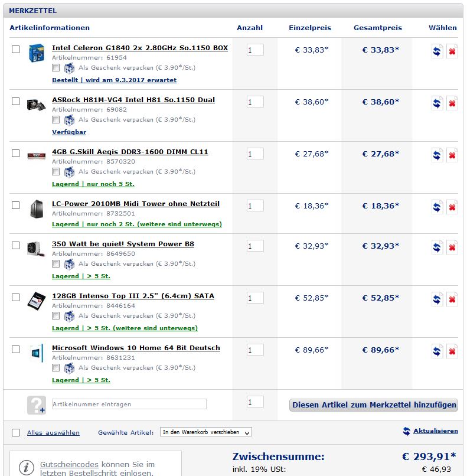The width and height of the screenshot is (467, 476).
Task: Open Intel Celeron G1840 product link
Action: click(x=140, y=48)
